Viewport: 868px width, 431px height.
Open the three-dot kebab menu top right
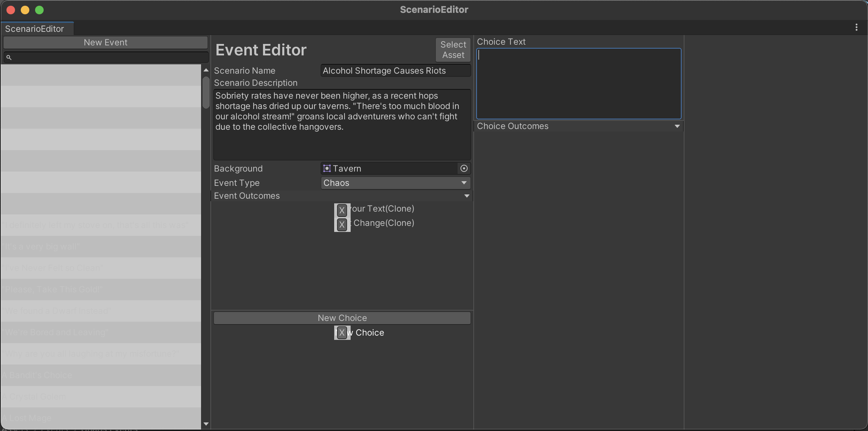point(857,27)
